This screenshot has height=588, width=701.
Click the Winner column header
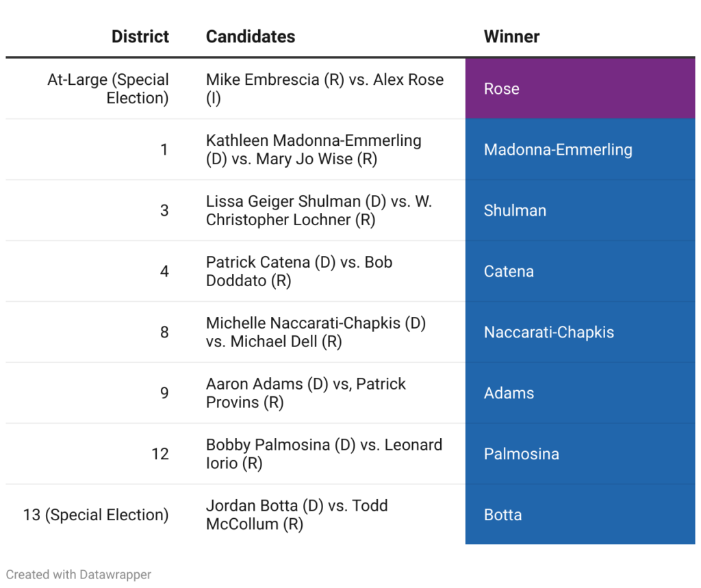pos(511,37)
